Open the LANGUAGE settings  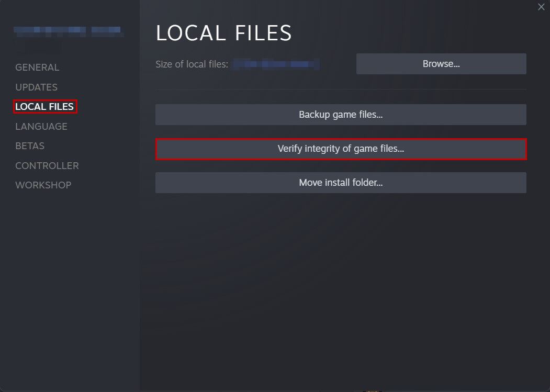click(41, 126)
